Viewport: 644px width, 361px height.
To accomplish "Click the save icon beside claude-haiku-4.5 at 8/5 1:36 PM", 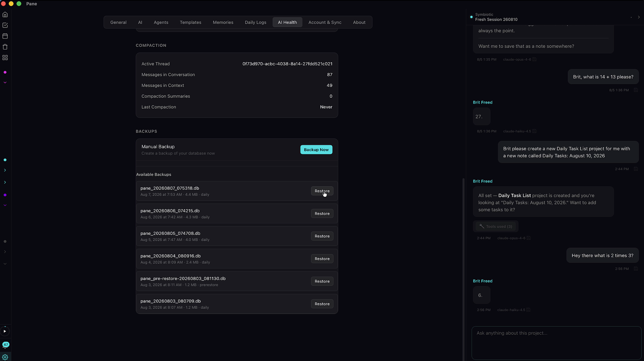I will 534,131.
